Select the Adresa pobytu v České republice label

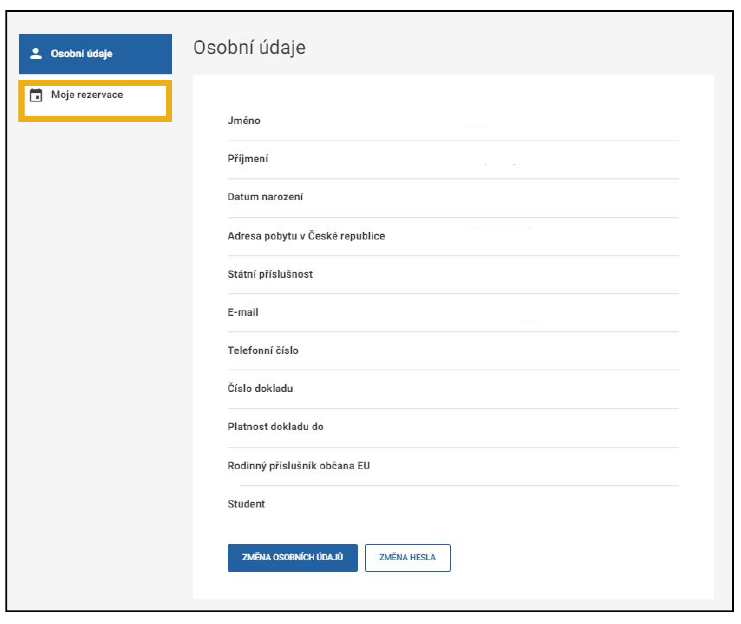306,236
